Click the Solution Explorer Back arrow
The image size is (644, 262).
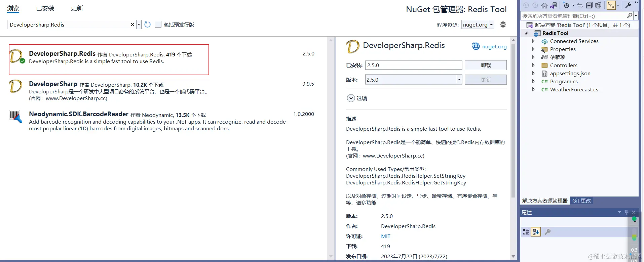point(526,5)
